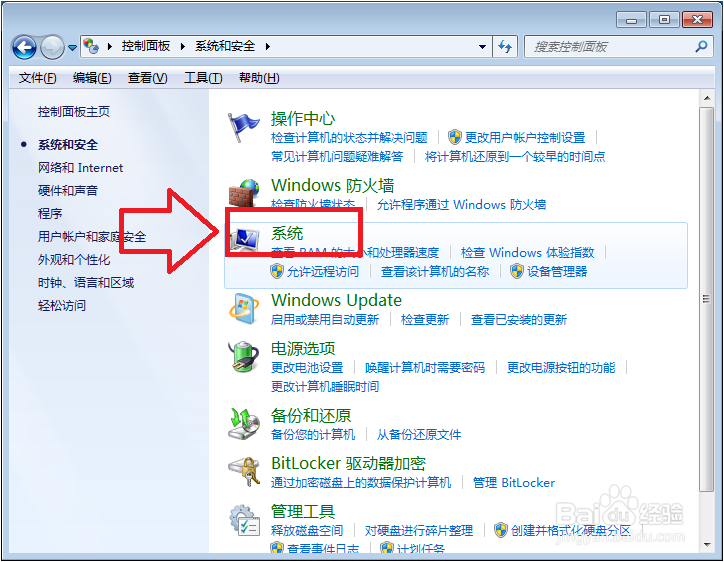The height and width of the screenshot is (562, 724).
Task: Expand the address bar history dropdown
Action: click(482, 47)
